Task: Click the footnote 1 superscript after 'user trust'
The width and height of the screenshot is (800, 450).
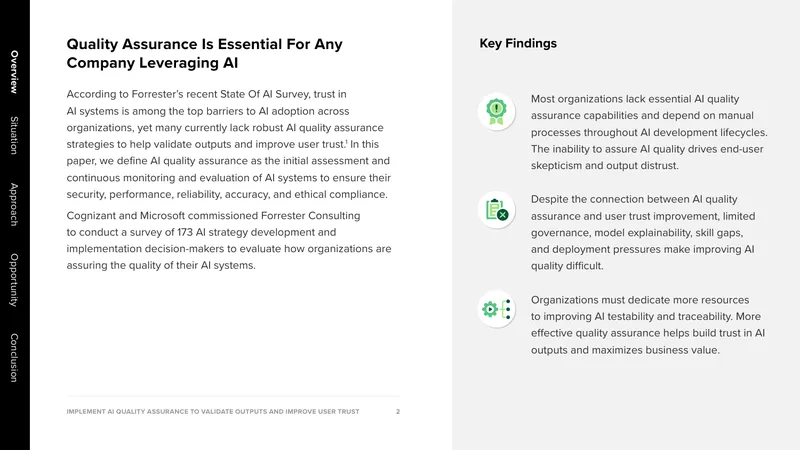Action: 346,141
